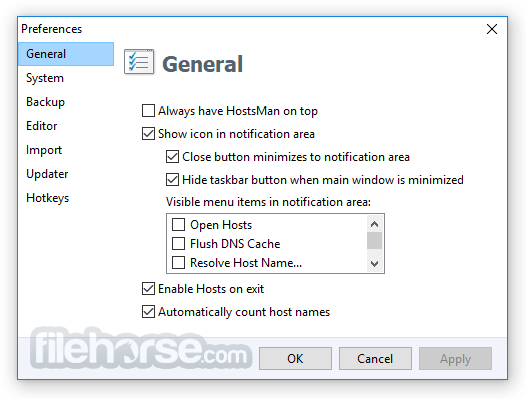Toggle Automatically count host names
Viewport: 526px width, 399px height.
coord(148,312)
